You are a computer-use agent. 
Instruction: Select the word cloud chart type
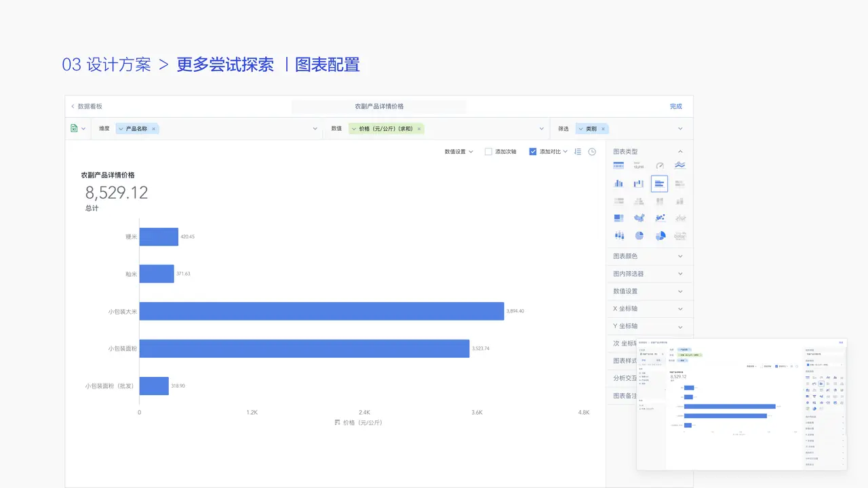(680, 236)
